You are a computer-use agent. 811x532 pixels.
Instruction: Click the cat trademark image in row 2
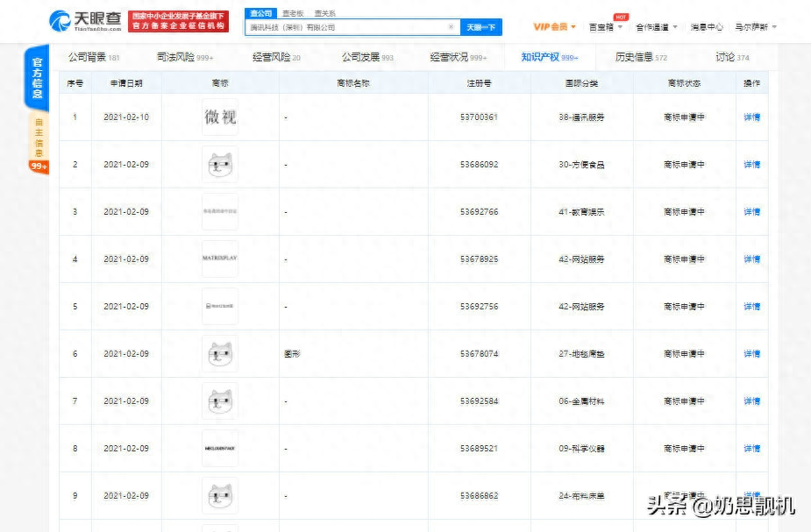point(220,165)
